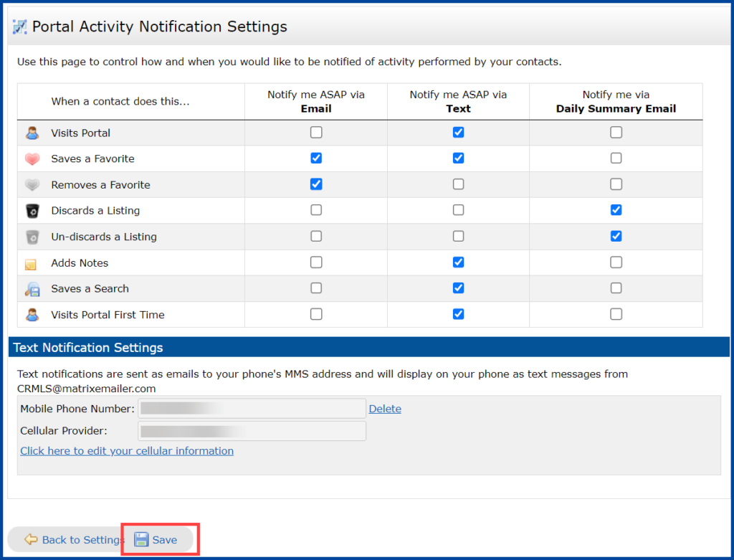
Task: Click the floppy disk icon on Save button
Action: click(x=140, y=539)
